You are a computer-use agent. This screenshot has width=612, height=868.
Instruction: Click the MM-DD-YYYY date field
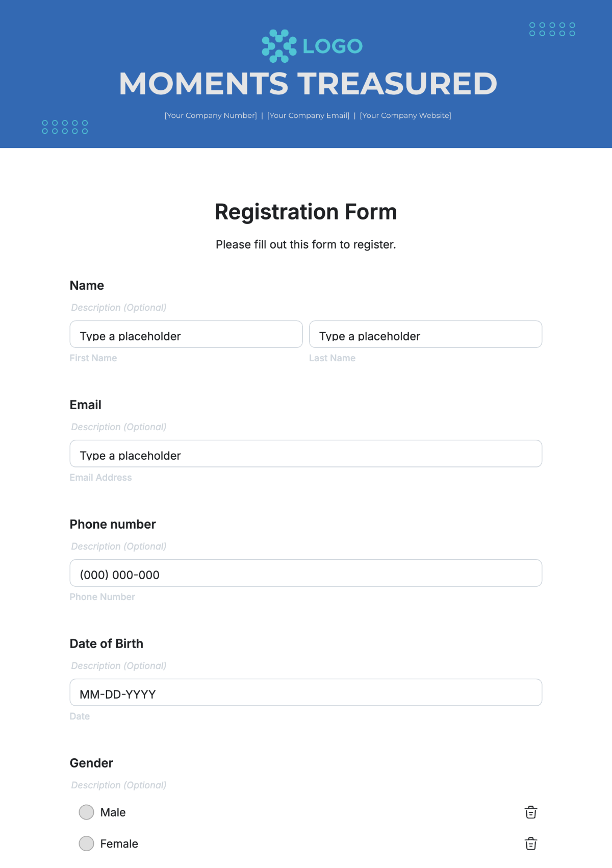point(306,693)
